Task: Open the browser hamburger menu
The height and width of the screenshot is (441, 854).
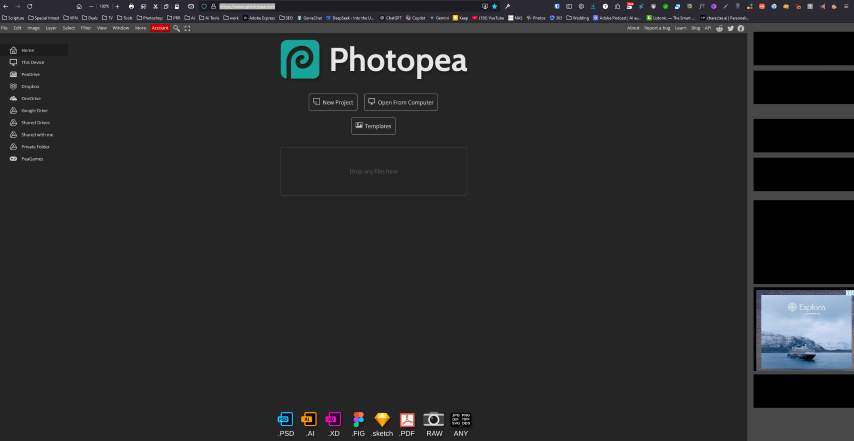Action: pos(846,7)
